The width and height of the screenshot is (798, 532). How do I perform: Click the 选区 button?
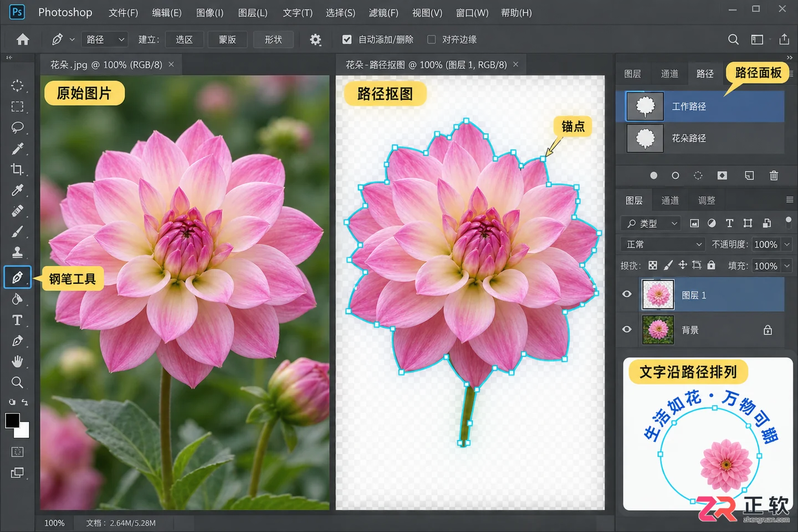[x=185, y=39]
